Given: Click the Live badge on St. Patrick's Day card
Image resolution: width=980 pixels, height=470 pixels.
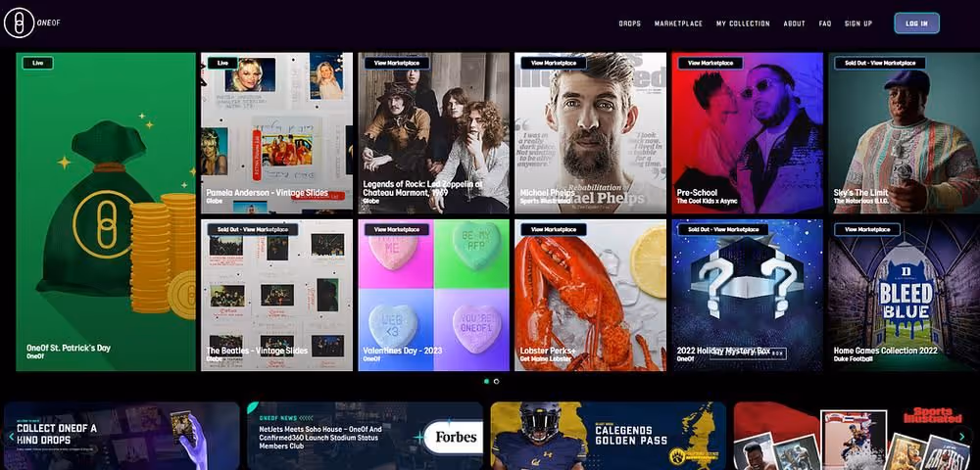Looking at the screenshot, I should pyautogui.click(x=38, y=63).
